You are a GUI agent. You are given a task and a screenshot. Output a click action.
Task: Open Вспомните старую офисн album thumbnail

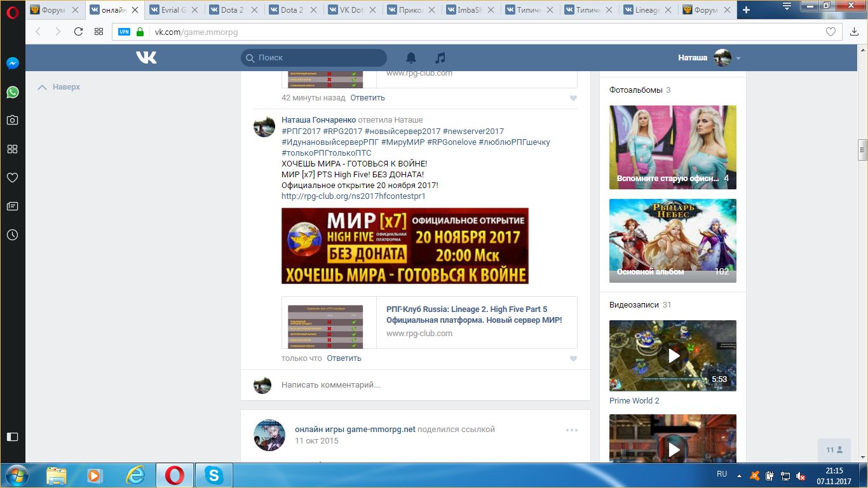tap(673, 147)
